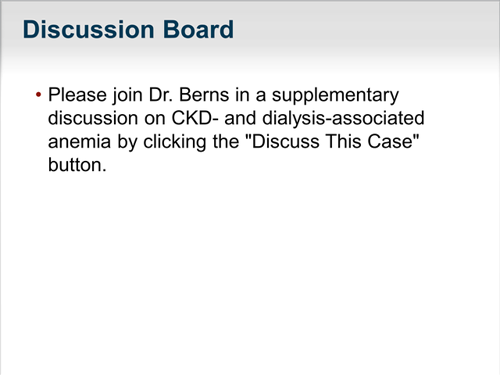Click the red bullet point marker
This screenshot has width=500, height=375.
coord(39,95)
